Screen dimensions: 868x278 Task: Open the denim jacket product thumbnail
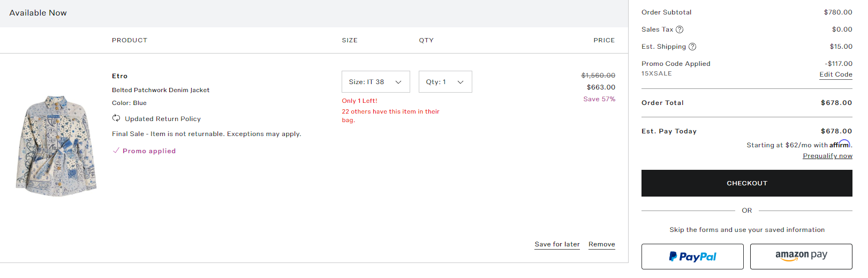(x=56, y=146)
